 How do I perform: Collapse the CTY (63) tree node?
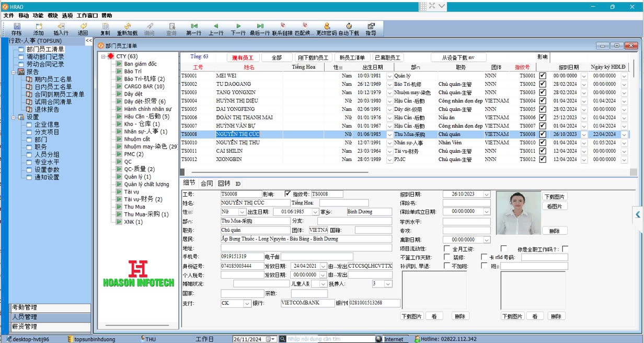[x=103, y=56]
